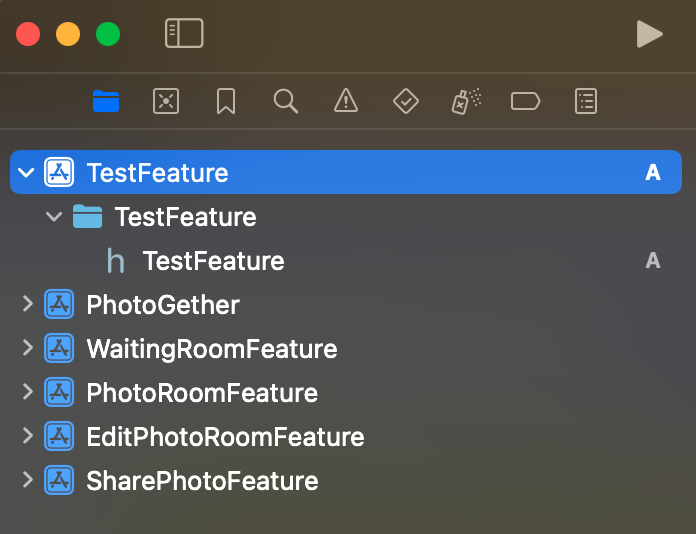Open the Report navigator
This screenshot has height=534, width=696.
click(585, 100)
